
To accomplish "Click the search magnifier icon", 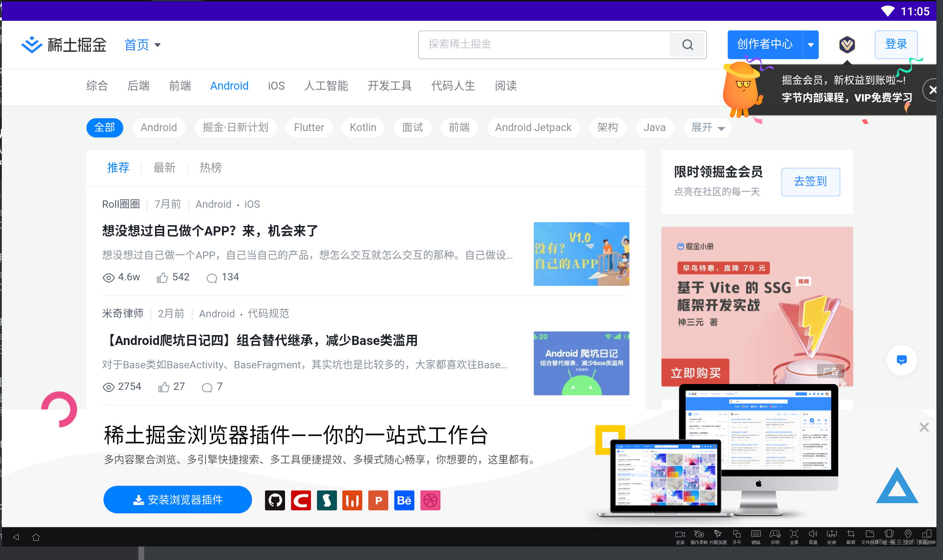I will (x=687, y=45).
